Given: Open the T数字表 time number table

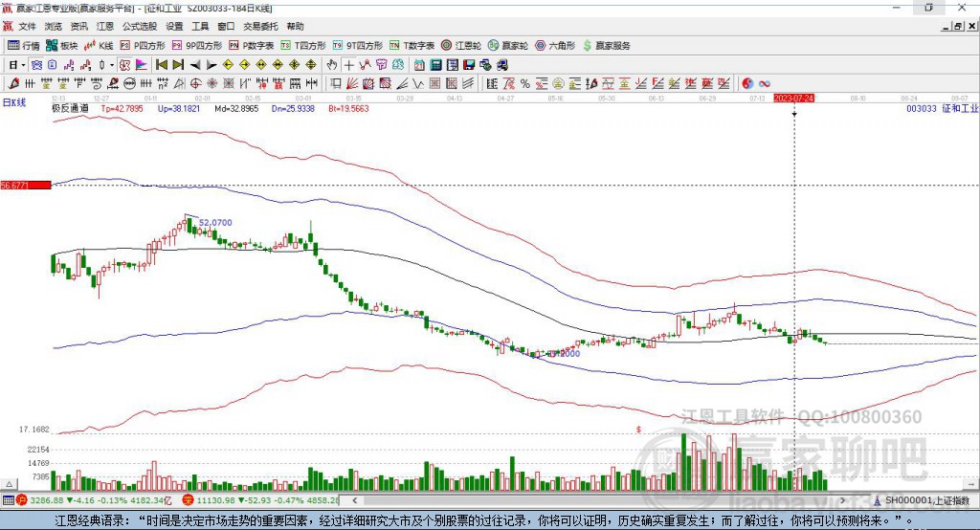Looking at the screenshot, I should 412,46.
